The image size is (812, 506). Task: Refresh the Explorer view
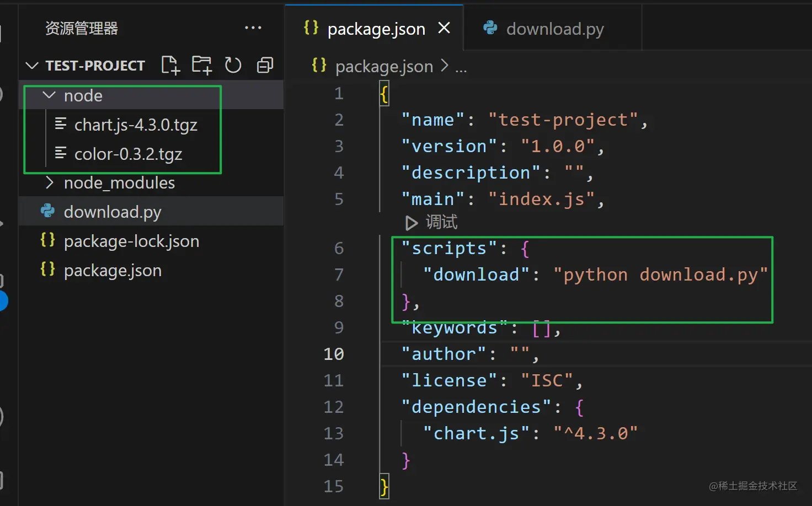pyautogui.click(x=233, y=64)
